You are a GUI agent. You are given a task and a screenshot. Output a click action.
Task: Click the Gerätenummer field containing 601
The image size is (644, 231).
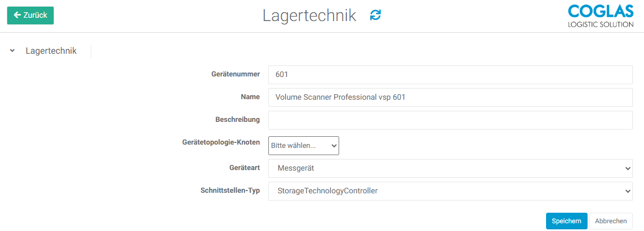pyautogui.click(x=450, y=75)
